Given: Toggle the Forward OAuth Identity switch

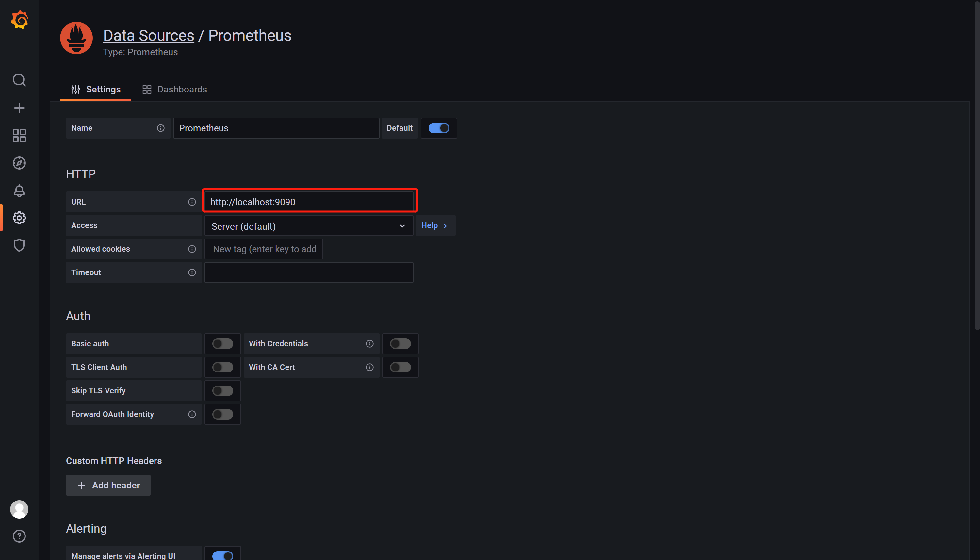Looking at the screenshot, I should point(222,414).
